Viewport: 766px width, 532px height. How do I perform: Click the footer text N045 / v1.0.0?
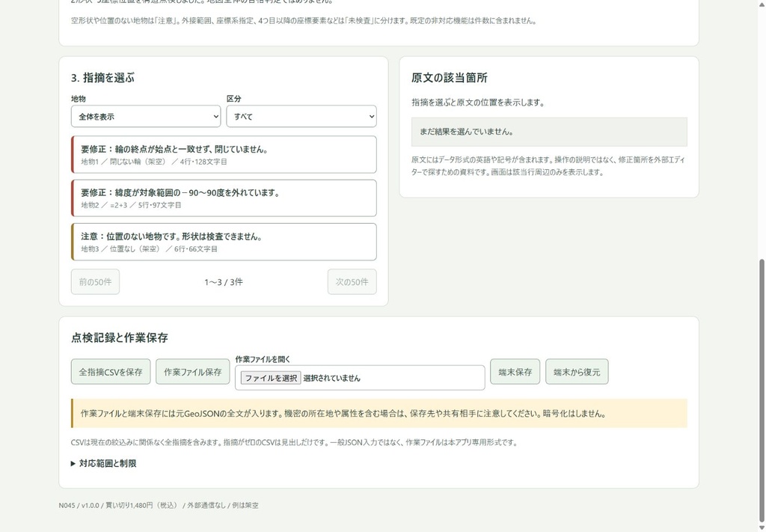click(x=79, y=505)
